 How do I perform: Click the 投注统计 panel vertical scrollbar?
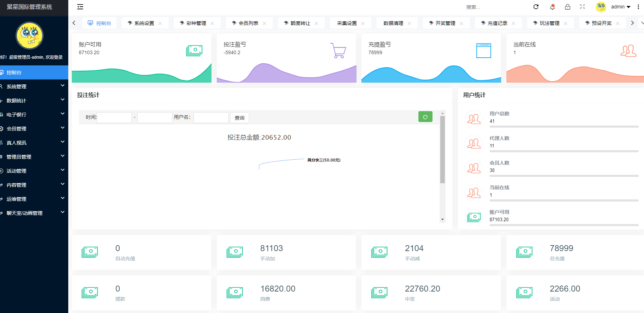coord(442,149)
